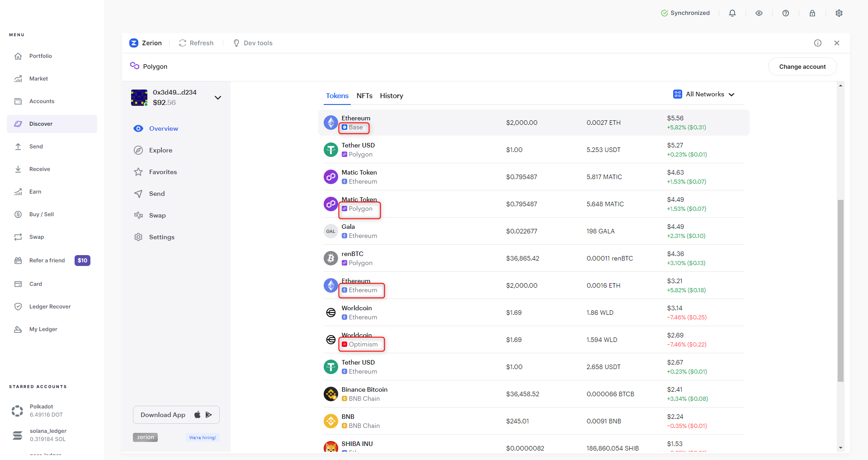
Task: Open the help question mark icon
Action: (786, 13)
